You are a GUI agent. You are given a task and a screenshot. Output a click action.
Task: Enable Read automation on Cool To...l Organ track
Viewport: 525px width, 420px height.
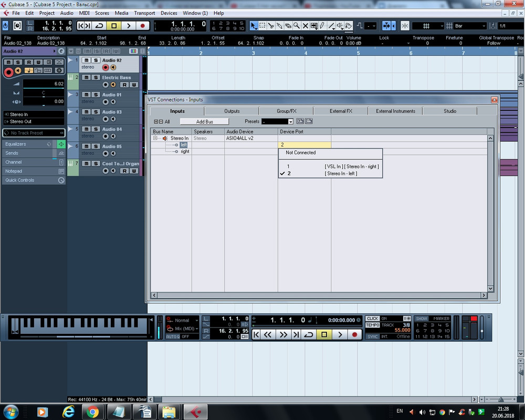pyautogui.click(x=124, y=171)
